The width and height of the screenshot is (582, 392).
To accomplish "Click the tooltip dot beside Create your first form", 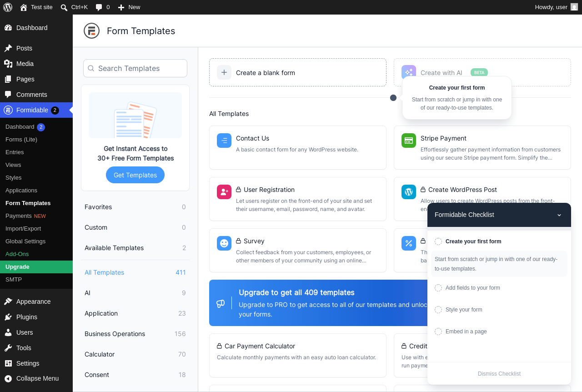I will (x=393, y=98).
